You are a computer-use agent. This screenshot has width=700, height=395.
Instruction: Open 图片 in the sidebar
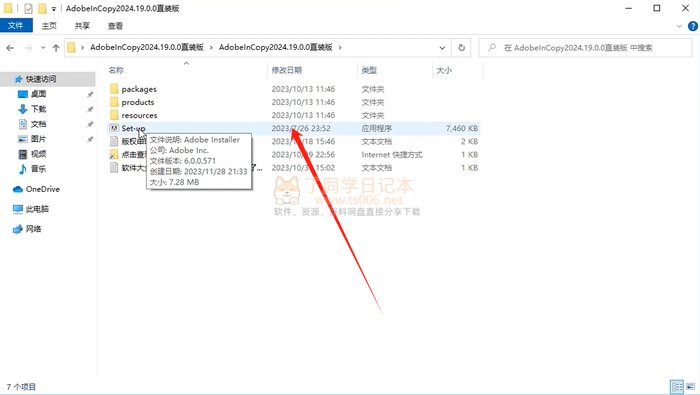[x=38, y=139]
